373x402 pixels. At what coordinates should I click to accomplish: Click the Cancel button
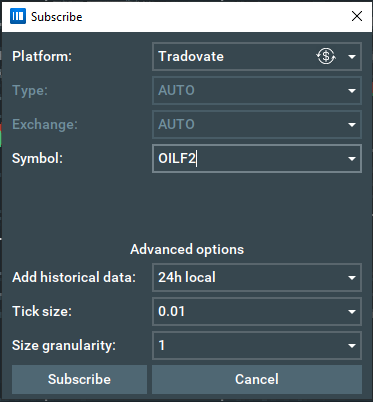tap(257, 379)
